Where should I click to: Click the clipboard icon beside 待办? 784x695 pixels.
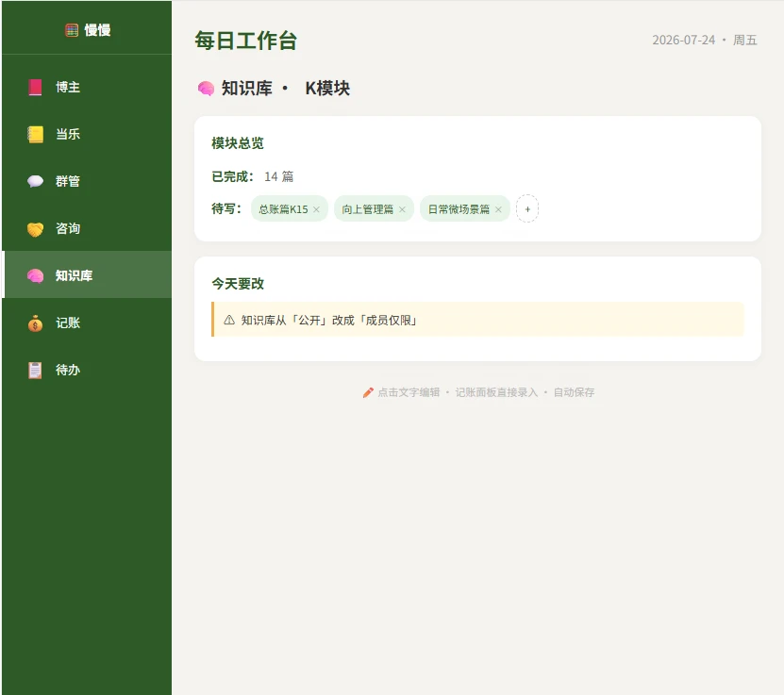(35, 371)
